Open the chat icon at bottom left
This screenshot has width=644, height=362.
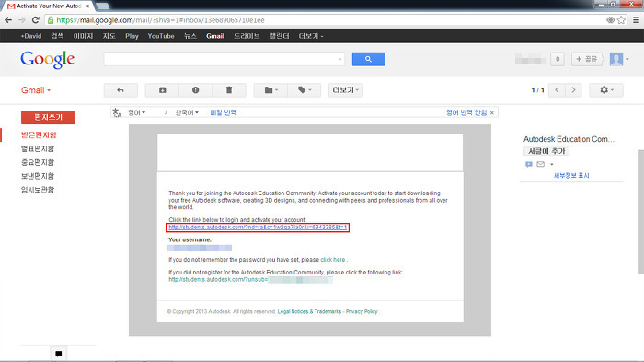[58, 354]
